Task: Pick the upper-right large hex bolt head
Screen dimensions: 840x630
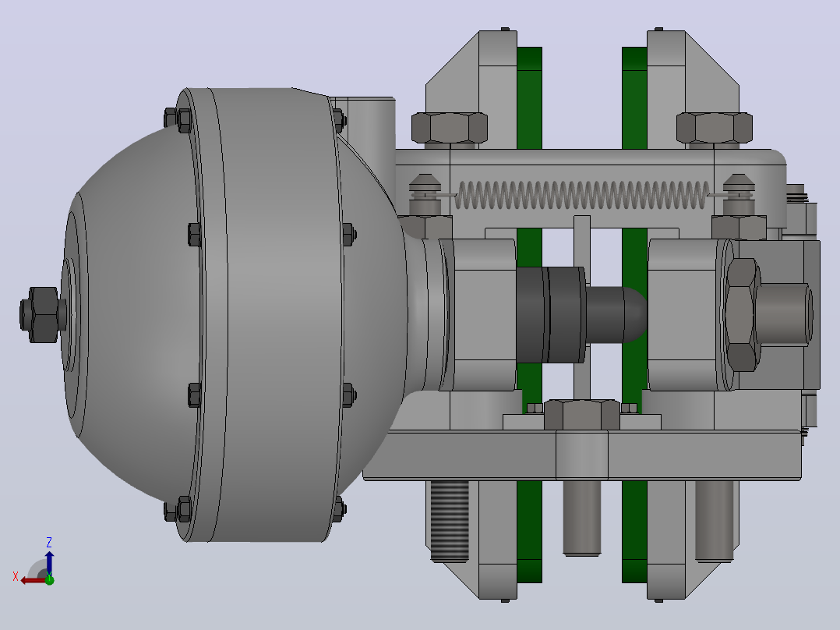Action: [x=714, y=128]
